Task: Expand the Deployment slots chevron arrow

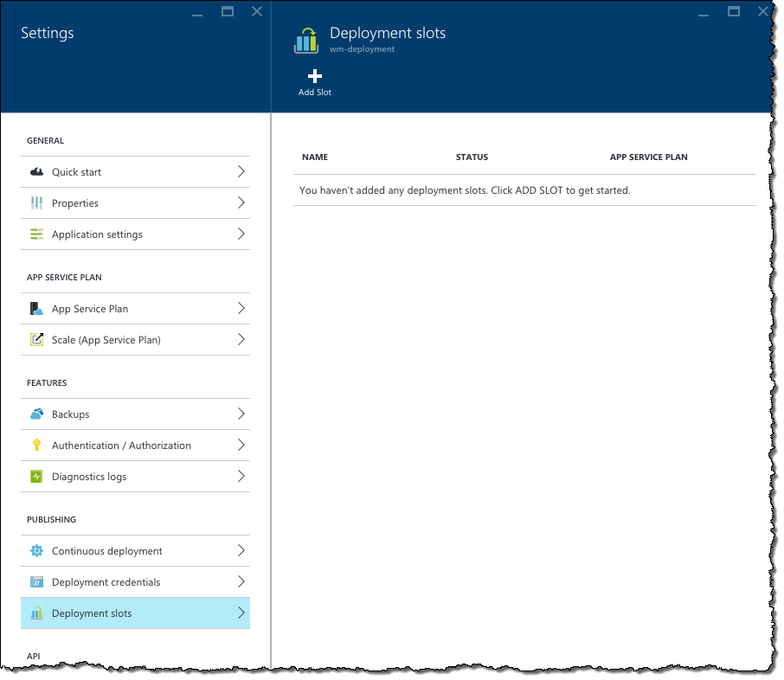Action: point(241,614)
